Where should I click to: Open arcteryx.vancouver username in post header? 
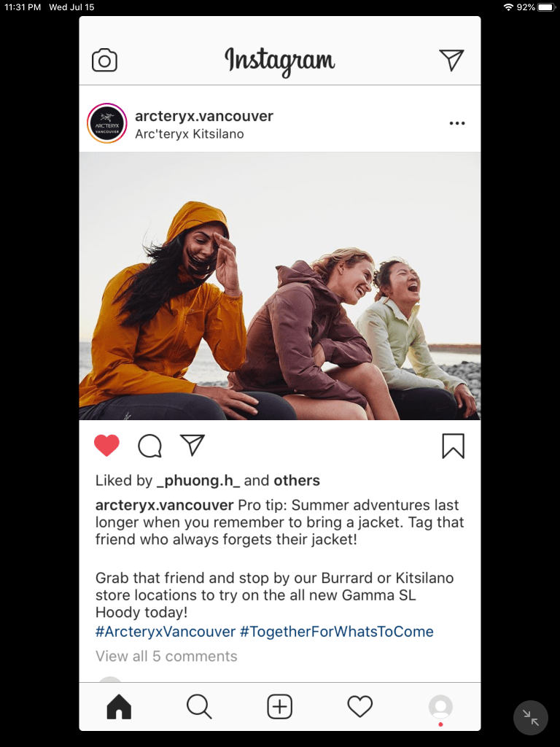pyautogui.click(x=204, y=116)
